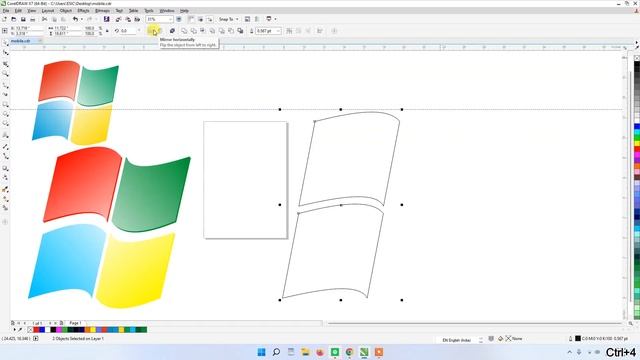Toggle full-screen preview button
The height and width of the screenshot is (360, 640).
pos(179,19)
